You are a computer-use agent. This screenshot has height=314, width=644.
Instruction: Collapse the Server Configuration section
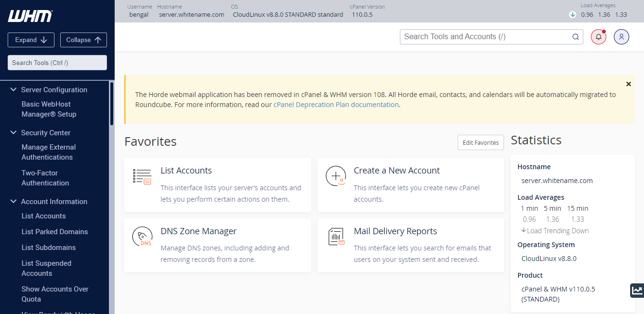[x=13, y=90]
